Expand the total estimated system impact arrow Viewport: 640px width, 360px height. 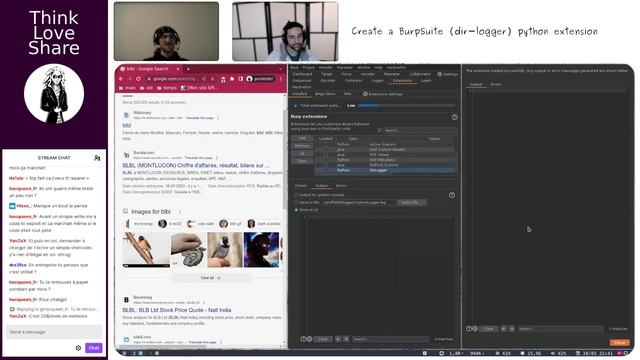(x=296, y=106)
